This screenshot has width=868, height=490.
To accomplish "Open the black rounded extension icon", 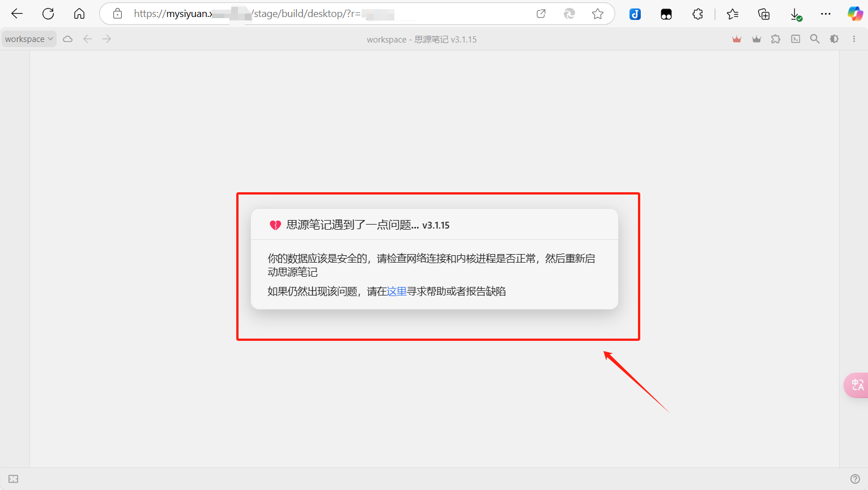I will [x=666, y=14].
